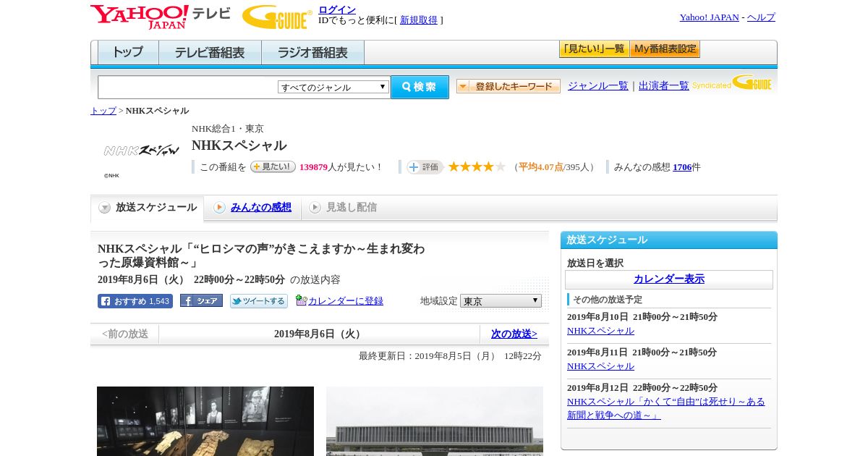This screenshot has width=868, height=456.
Task: Click the Facebook おすすめ 1,543 button
Action: pyautogui.click(x=135, y=301)
